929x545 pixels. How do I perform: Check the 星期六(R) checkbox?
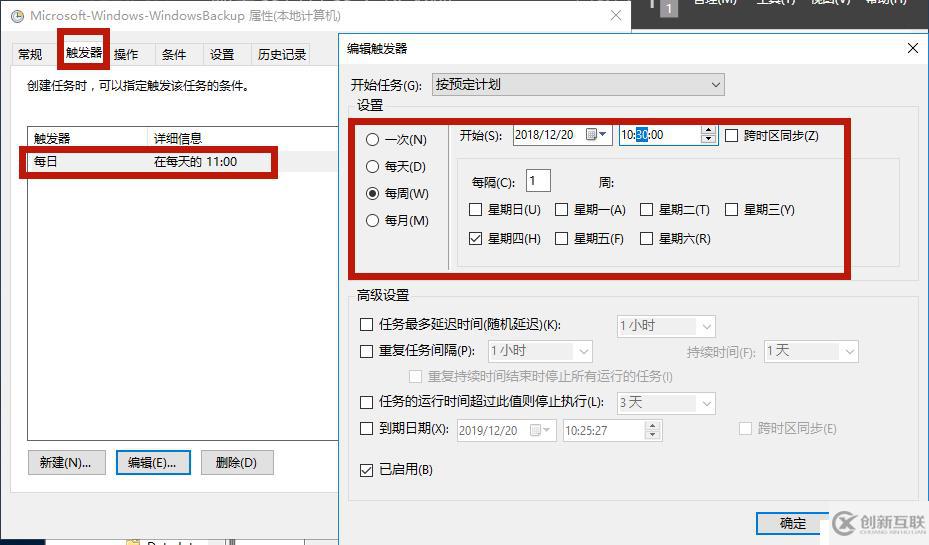646,238
